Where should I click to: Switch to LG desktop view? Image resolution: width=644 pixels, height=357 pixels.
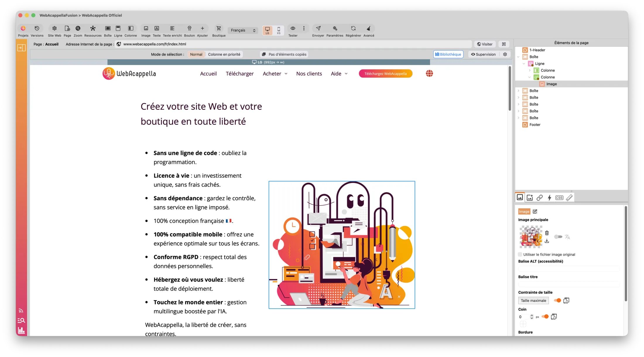267,30
